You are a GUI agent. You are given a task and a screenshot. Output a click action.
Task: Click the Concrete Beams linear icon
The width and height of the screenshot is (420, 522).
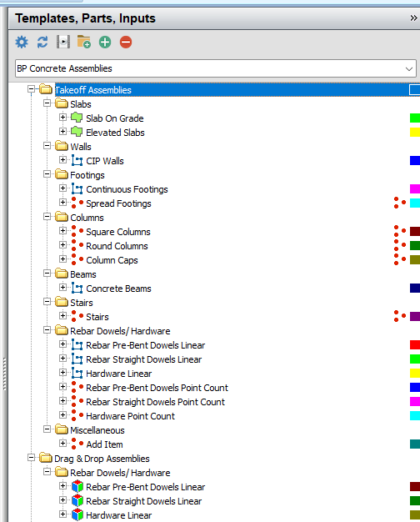coord(77,288)
